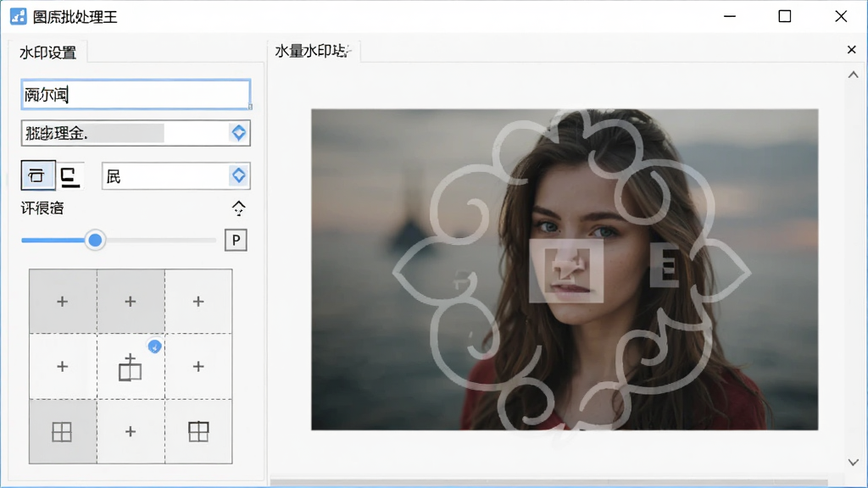Select the center watermark position cell
The width and height of the screenshot is (868, 488).
(x=131, y=366)
